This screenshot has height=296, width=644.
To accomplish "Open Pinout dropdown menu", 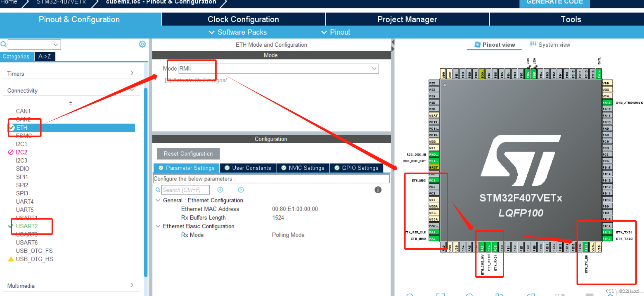I will coord(336,32).
